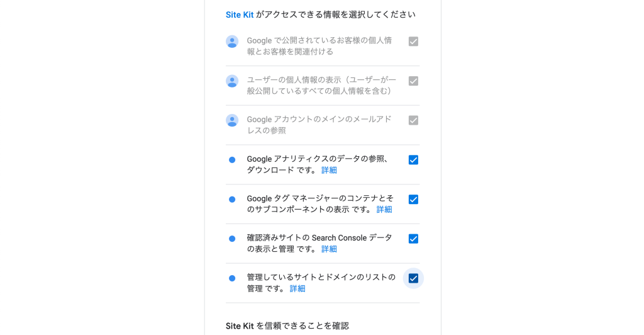This screenshot has width=644, height=335.
Task: Click blue dot beside sites and domains permission
Action: (232, 278)
